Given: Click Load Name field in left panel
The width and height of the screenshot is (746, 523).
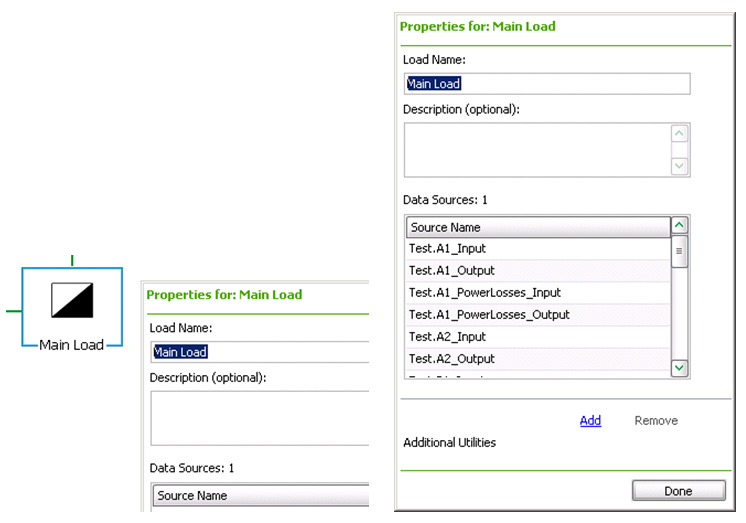Looking at the screenshot, I should point(260,352).
